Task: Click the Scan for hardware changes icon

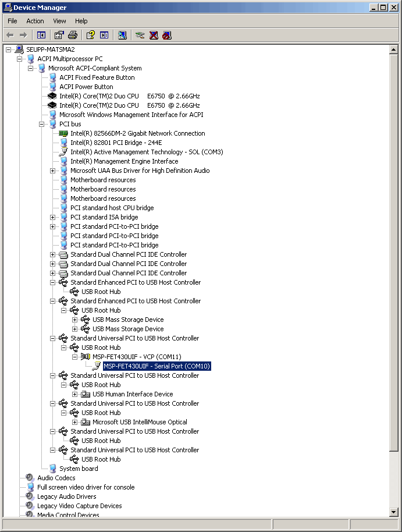Action: (x=122, y=35)
